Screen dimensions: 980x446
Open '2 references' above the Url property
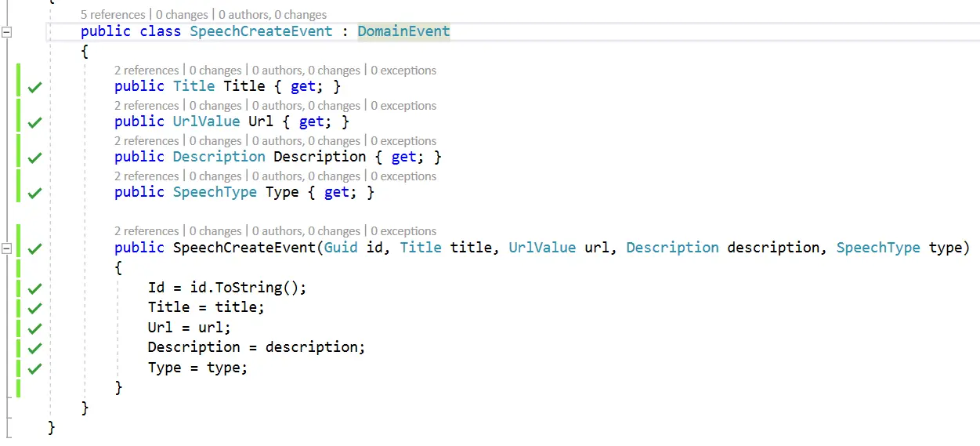146,106
